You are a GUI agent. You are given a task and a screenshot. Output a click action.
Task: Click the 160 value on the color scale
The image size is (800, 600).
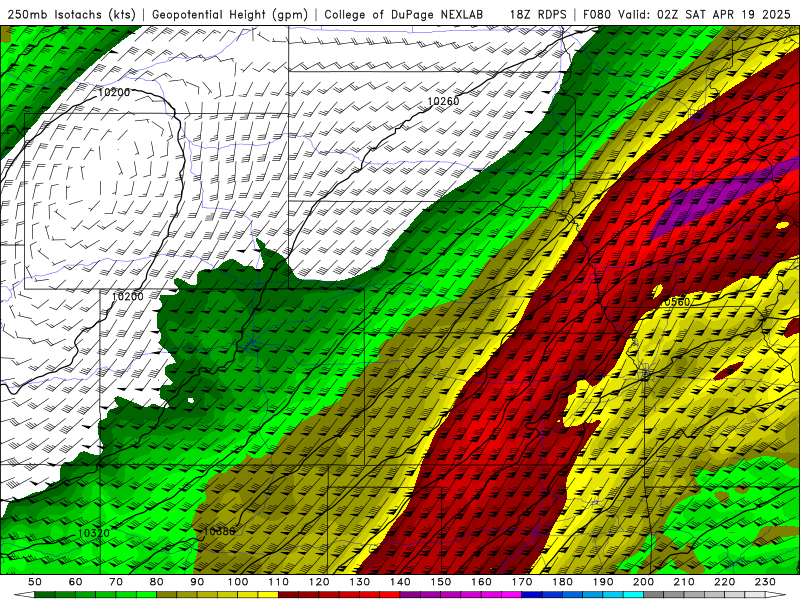(481, 582)
